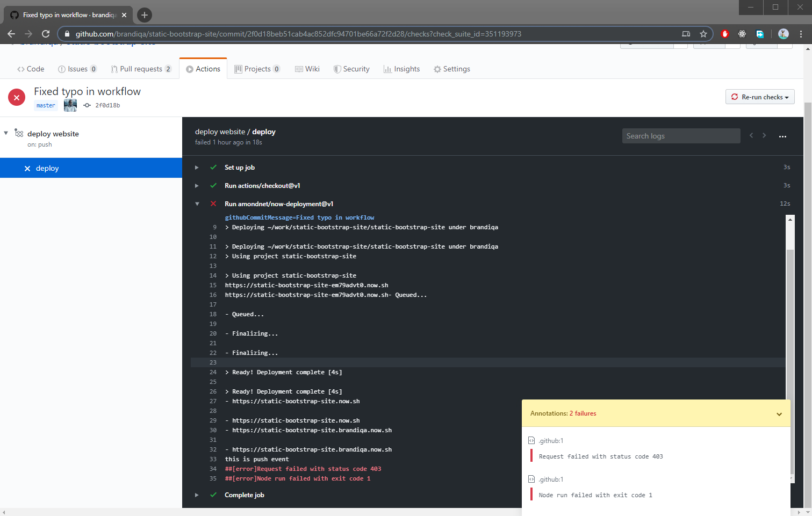The image size is (812, 516).
Task: Open the Re-run checks dropdown
Action: 760,97
